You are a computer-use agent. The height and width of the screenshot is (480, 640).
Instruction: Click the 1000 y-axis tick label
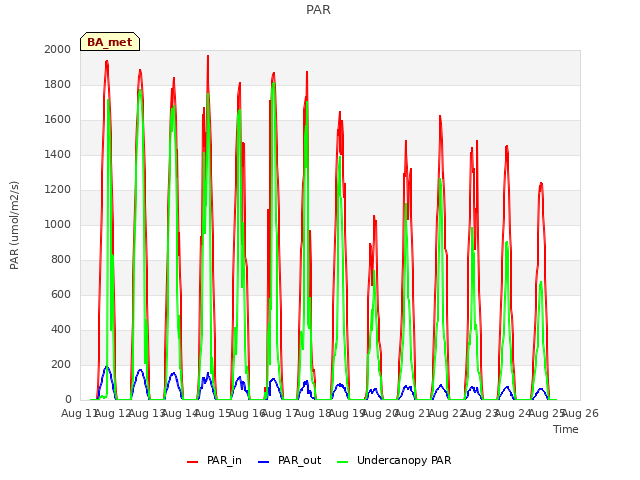pos(58,224)
